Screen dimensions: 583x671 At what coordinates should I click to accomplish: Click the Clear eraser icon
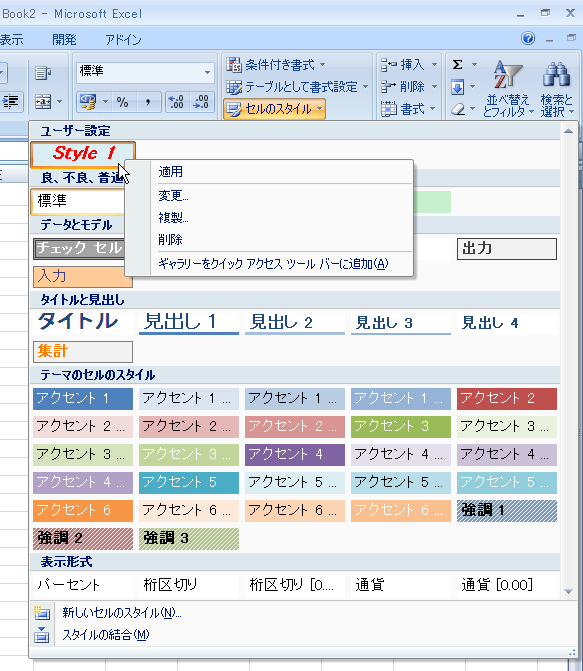458,110
